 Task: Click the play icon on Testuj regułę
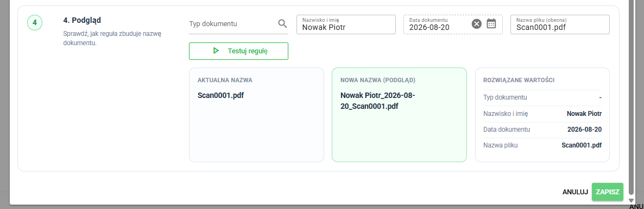[x=216, y=51]
